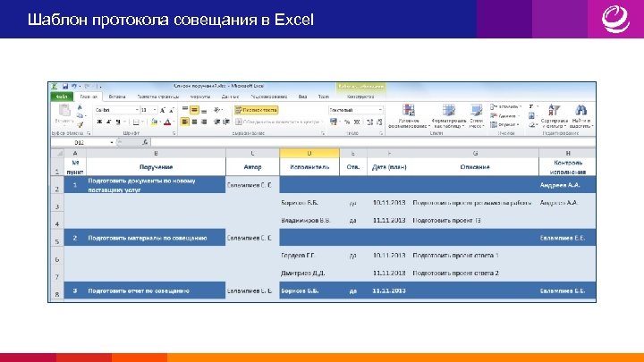
Task: Toggle Align Middle vertical alignment
Action: 194,110
